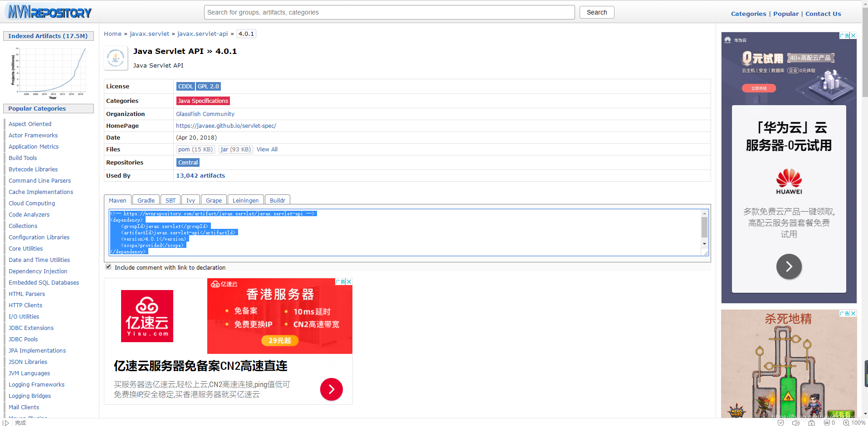
Task: Open Java Specifications category tag
Action: (x=203, y=101)
